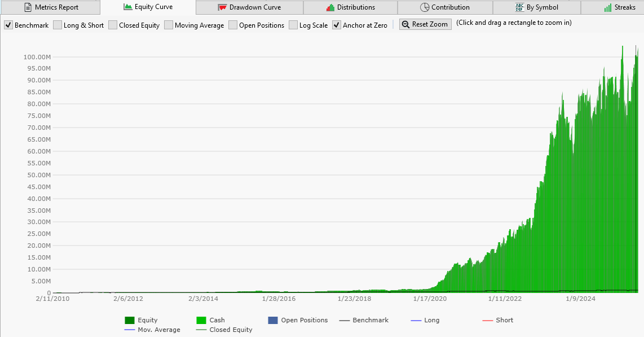Viewport: 644px width, 337px height.
Task: Click the 2/11/2010 x-axis date label
Action: [x=52, y=299]
